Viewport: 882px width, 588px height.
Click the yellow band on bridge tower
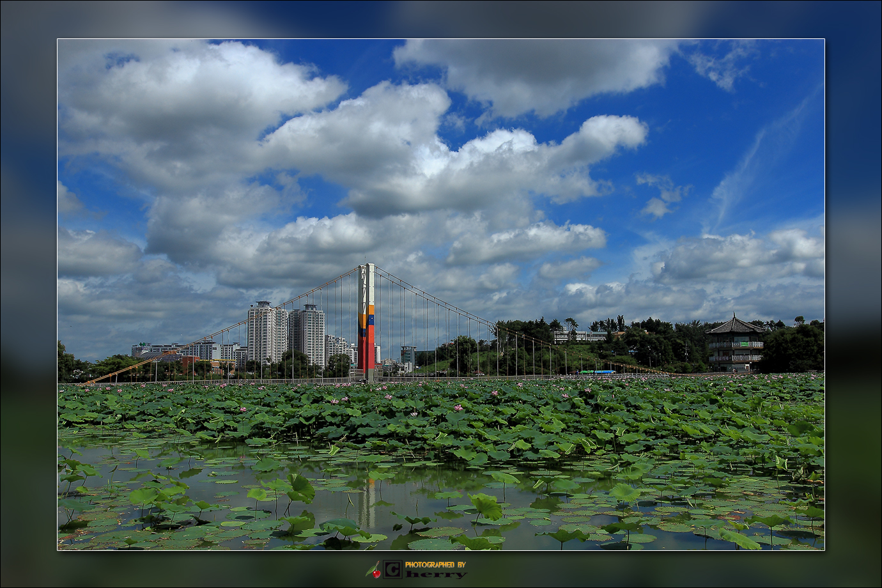[x=366, y=317]
